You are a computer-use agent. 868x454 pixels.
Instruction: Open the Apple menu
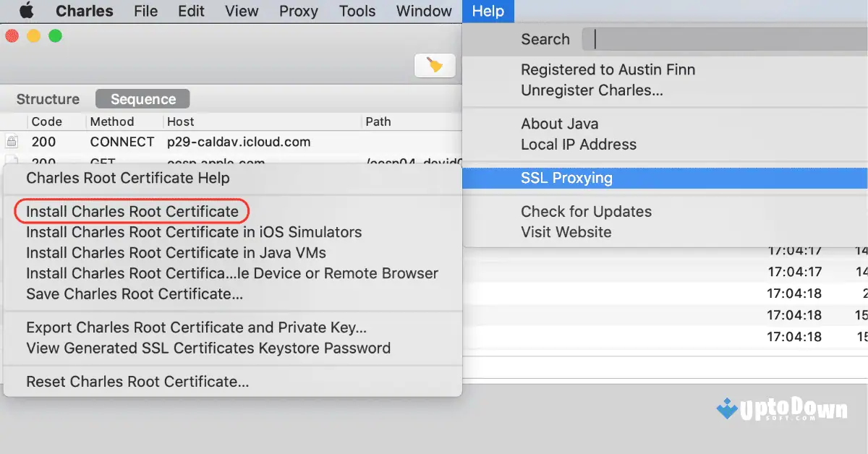click(26, 11)
